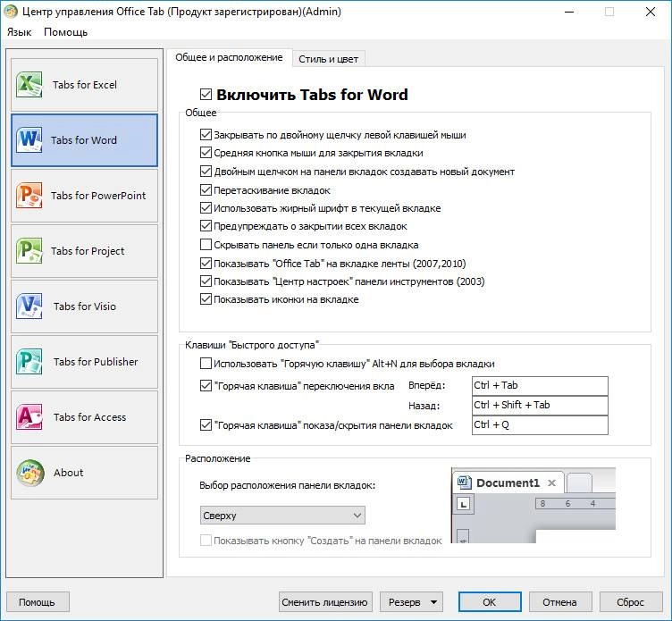Toggle Предупреждать о закрытии всех вкладок
Viewport: 672px width, 621px height.
tap(206, 226)
